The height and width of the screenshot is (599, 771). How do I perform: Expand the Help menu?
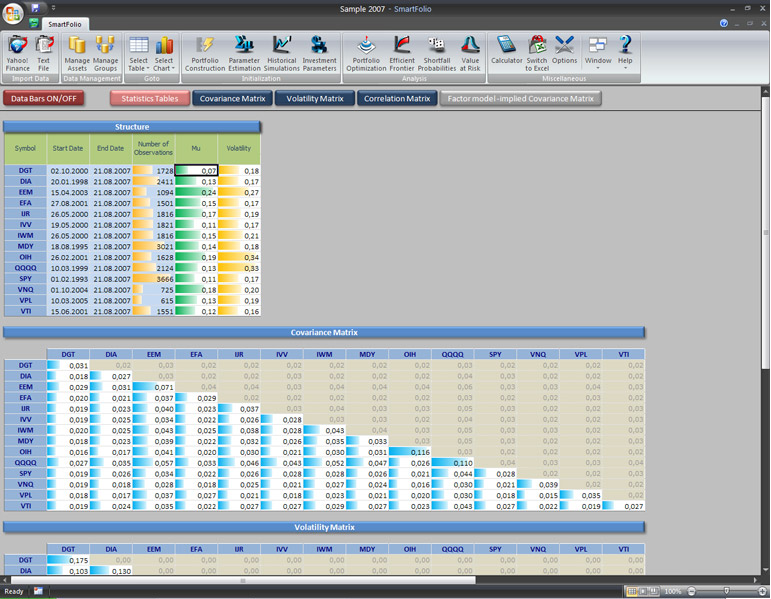[x=625, y=52]
